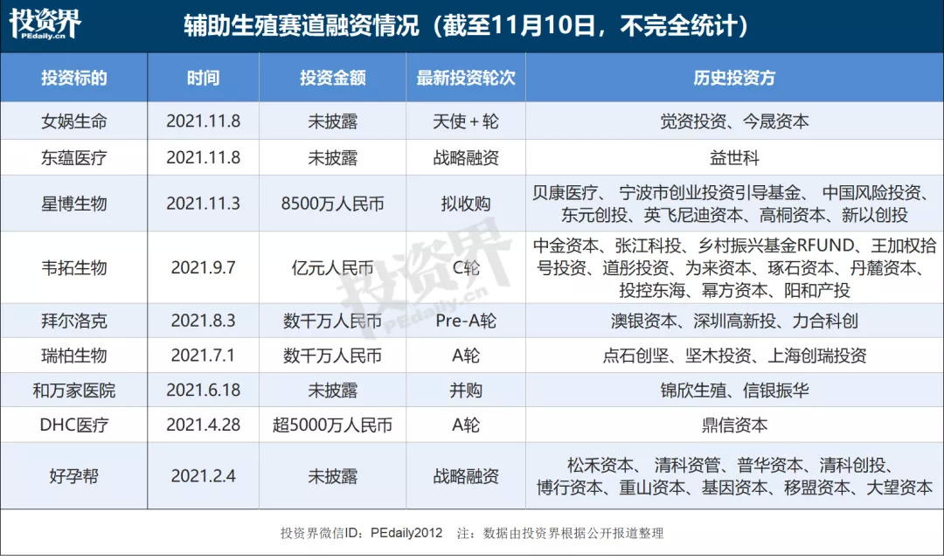Select the 韦拓生物 cell

tap(74, 267)
